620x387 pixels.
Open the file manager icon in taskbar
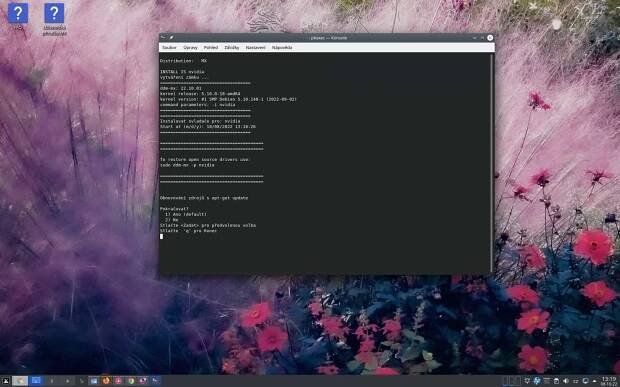click(94, 381)
